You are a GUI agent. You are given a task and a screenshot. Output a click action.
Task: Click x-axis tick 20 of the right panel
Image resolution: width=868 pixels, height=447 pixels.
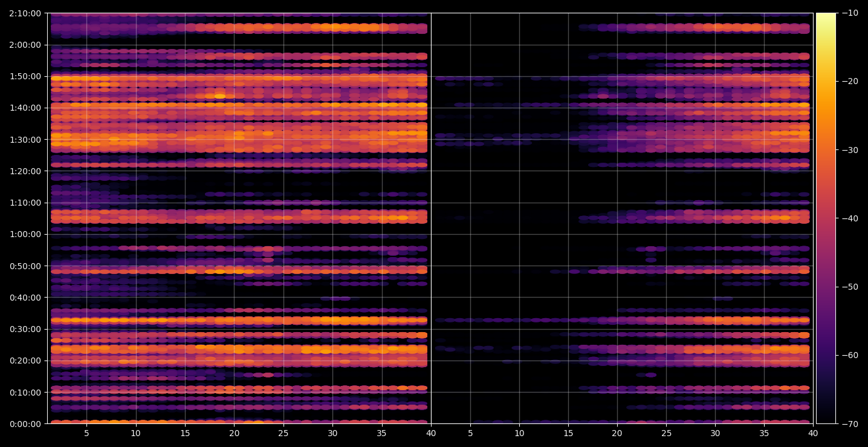tap(617, 433)
